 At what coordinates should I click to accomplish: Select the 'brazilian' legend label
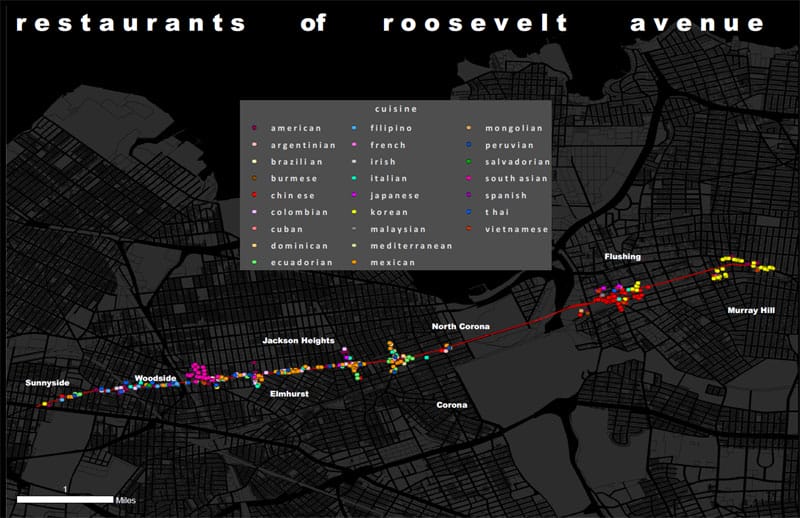coord(296,162)
